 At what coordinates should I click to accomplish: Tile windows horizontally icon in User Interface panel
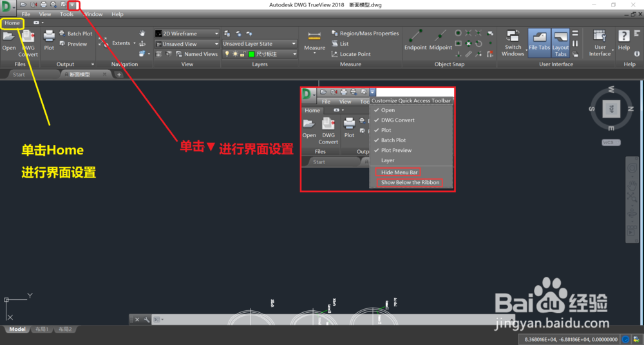click(x=575, y=33)
